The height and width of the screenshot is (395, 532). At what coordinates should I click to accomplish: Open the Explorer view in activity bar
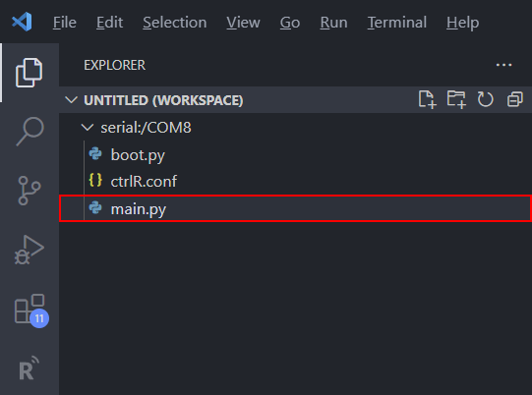tap(30, 73)
